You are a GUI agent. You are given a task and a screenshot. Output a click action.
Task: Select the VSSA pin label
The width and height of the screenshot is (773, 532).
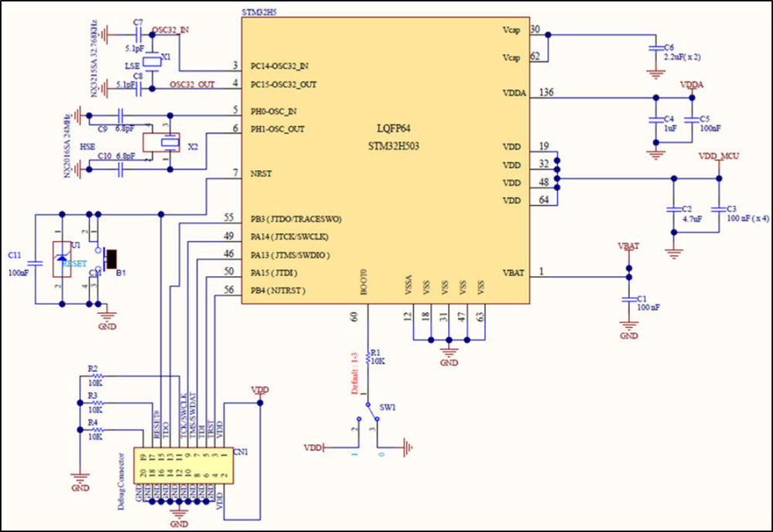click(x=409, y=285)
